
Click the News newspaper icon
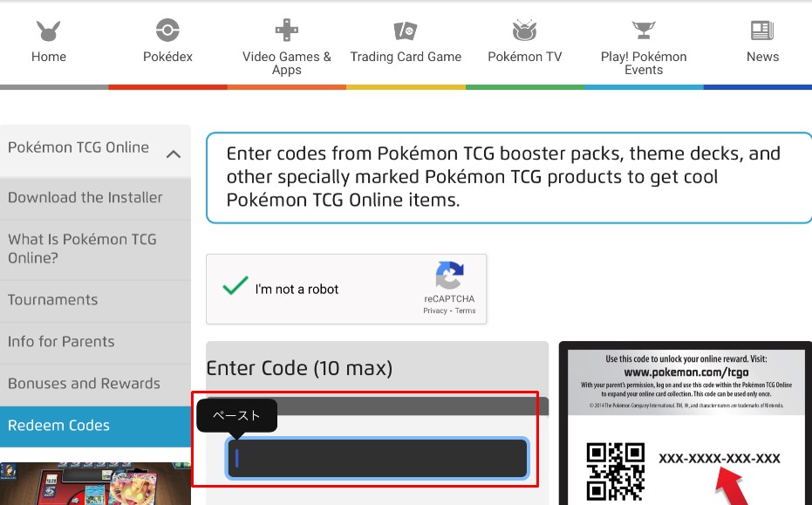click(x=762, y=31)
